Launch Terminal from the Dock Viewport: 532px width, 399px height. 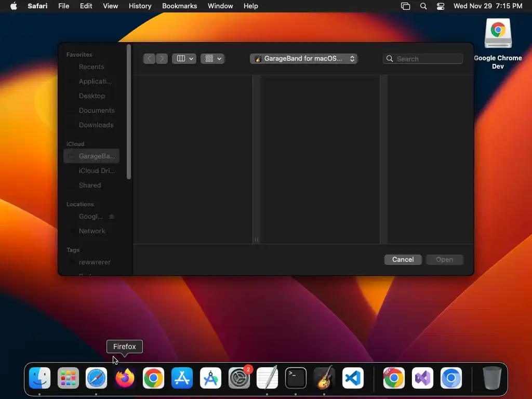296,378
